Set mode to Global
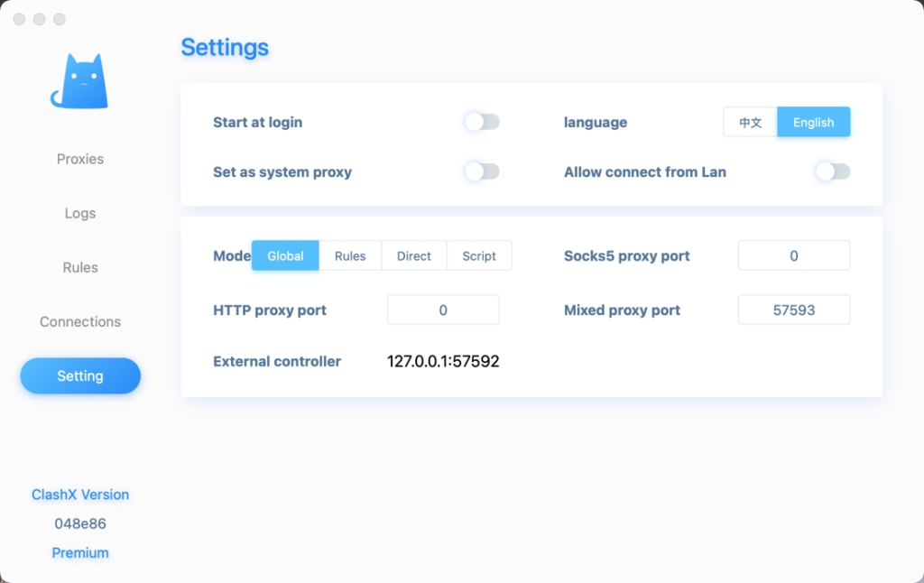Image resolution: width=924 pixels, height=583 pixels. tap(285, 255)
